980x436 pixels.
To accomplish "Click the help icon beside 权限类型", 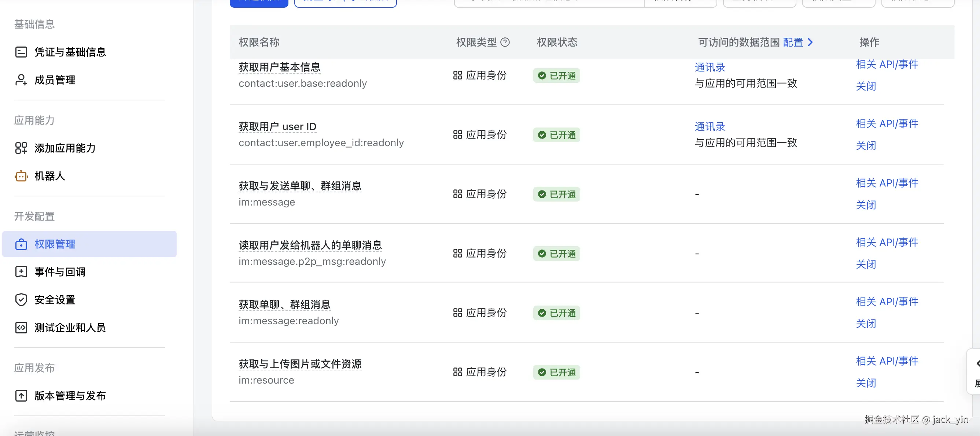I will click(x=505, y=42).
